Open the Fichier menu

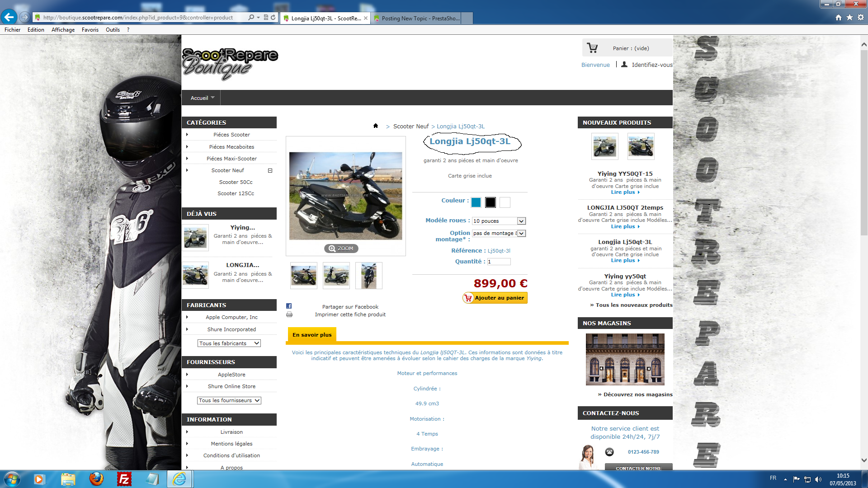pos(13,30)
